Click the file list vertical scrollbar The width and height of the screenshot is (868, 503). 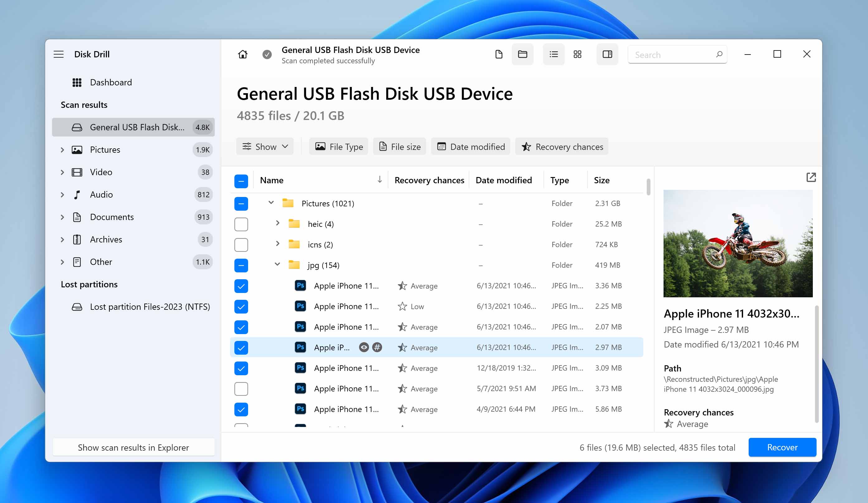pyautogui.click(x=648, y=187)
